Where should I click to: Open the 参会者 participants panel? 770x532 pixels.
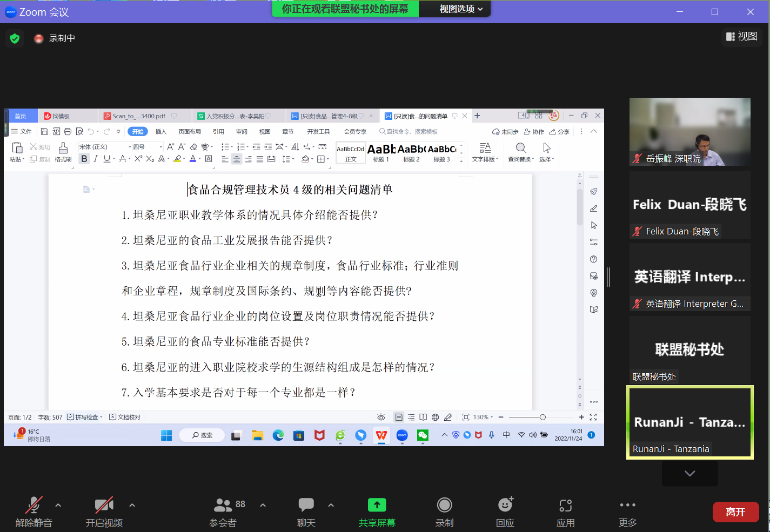coord(223,506)
